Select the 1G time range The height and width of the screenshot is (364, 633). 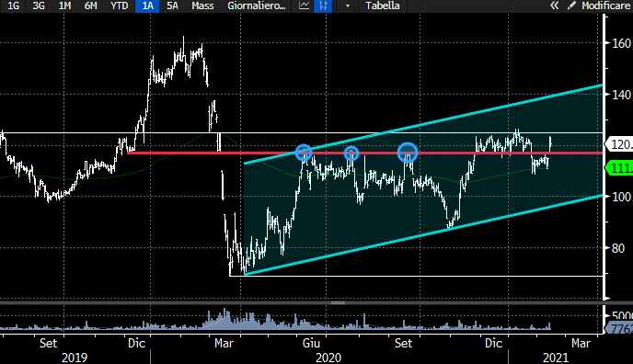(13, 6)
